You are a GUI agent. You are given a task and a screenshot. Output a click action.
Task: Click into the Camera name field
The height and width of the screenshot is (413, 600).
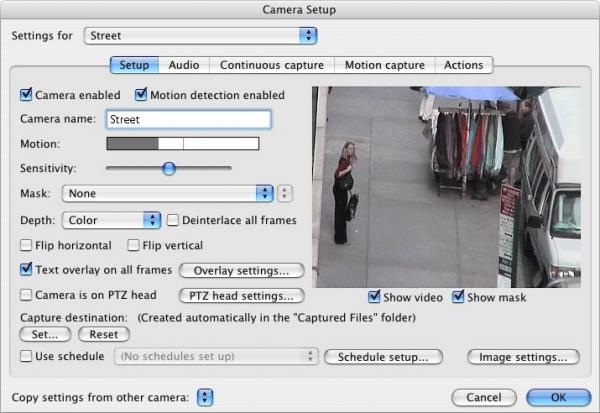coord(189,119)
